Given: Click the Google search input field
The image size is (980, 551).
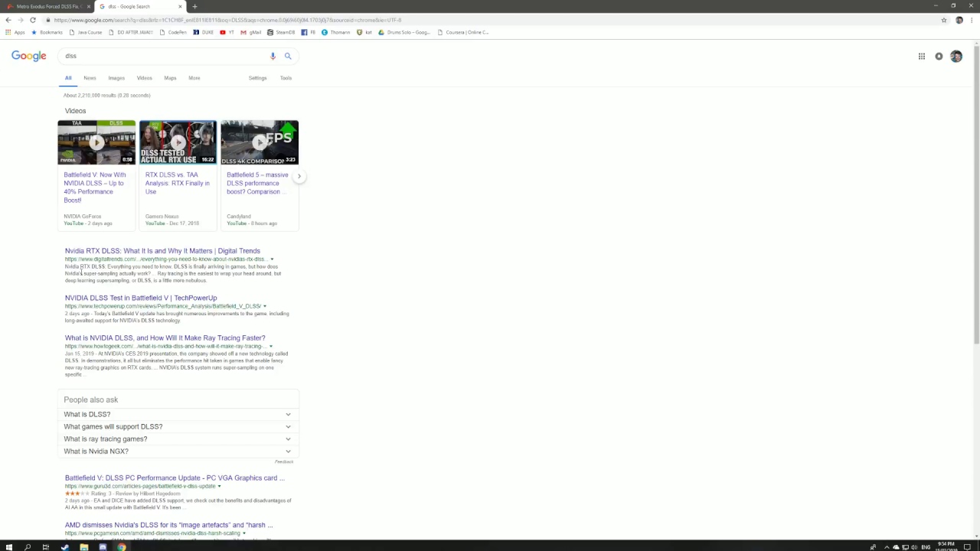Looking at the screenshot, I should pos(165,56).
